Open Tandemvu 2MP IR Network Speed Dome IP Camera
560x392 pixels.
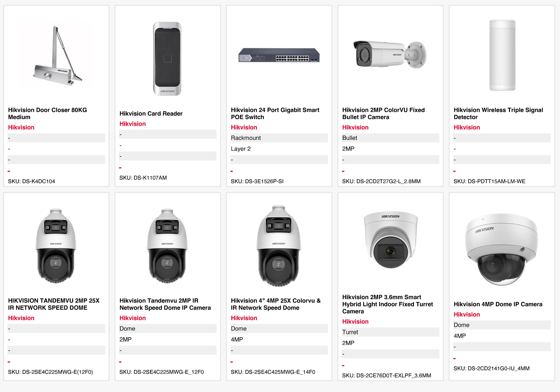tap(165, 304)
